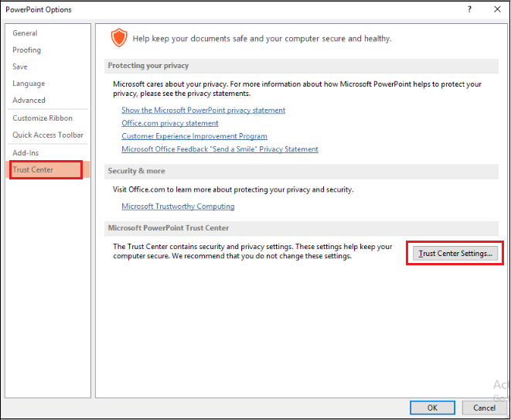This screenshot has width=511, height=420.
Task: Click the orange shield icon
Action: coord(119,37)
